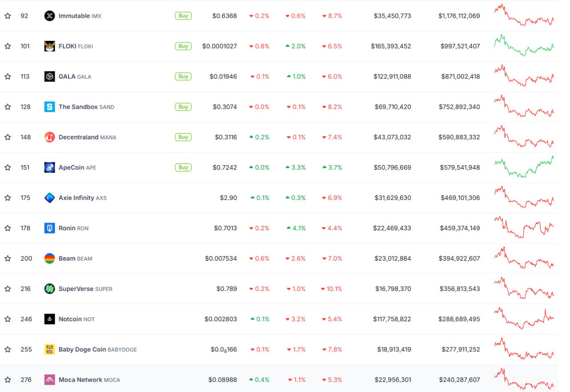Toggle watchlist star for Beam
570x392 pixels.
pos(8,258)
